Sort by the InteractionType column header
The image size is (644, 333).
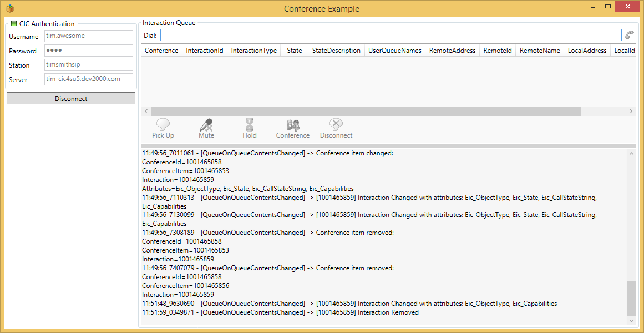tap(254, 51)
